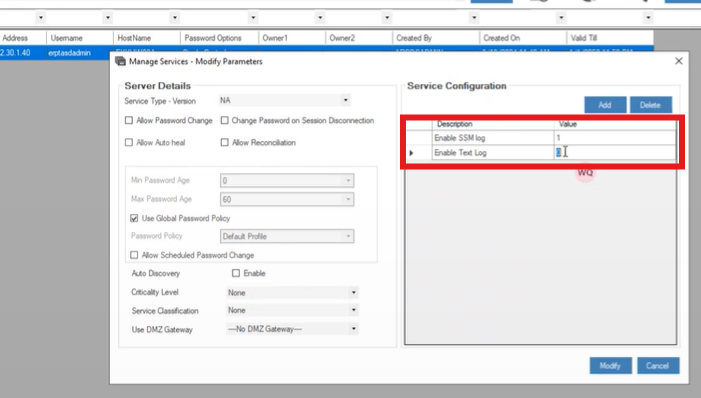Click the HostName column header in background grid
The width and height of the screenshot is (701, 398).
coord(147,38)
